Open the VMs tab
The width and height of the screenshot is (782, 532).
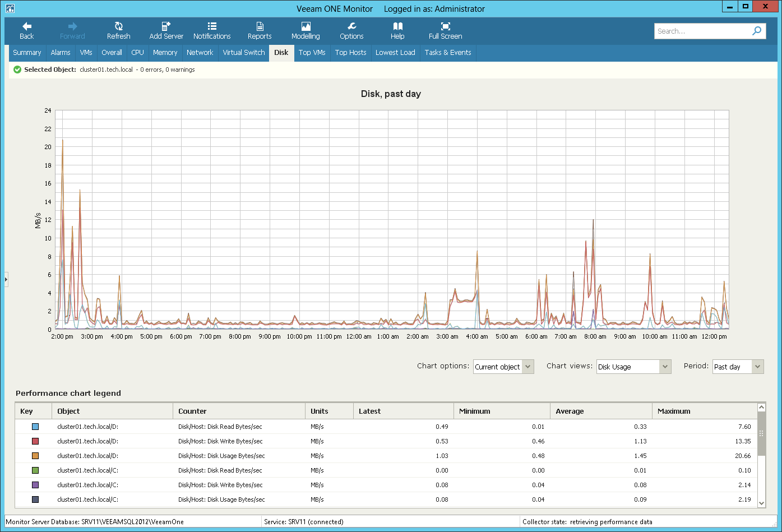coord(86,53)
